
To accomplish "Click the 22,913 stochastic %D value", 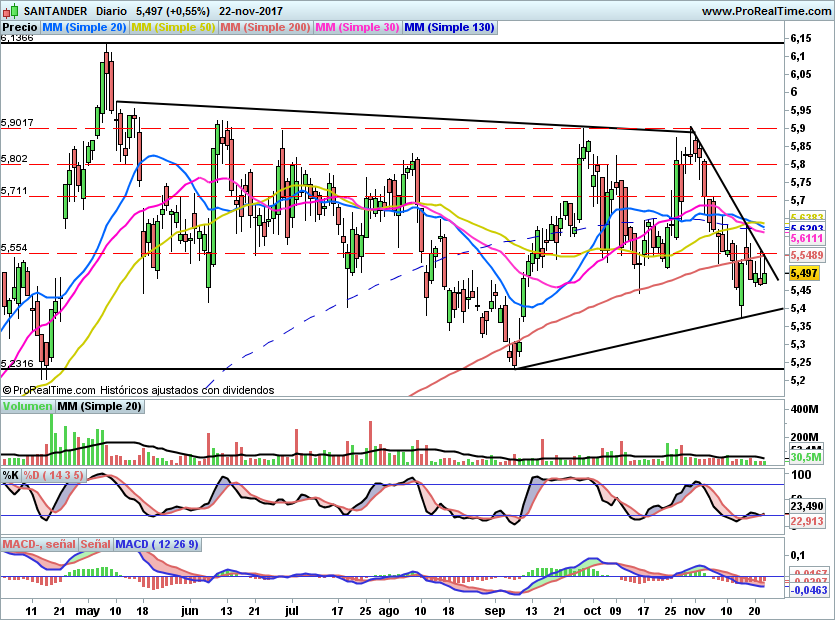I will 806,521.
